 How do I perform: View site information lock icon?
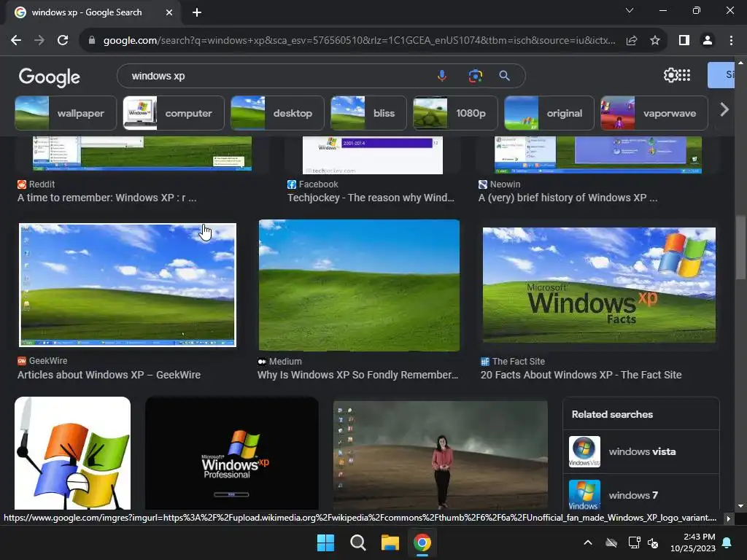point(92,41)
